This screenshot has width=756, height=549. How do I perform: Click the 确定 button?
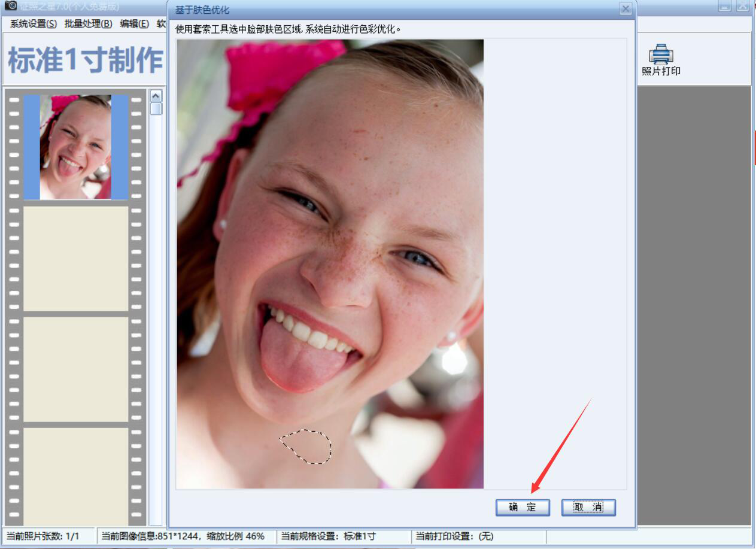(523, 508)
